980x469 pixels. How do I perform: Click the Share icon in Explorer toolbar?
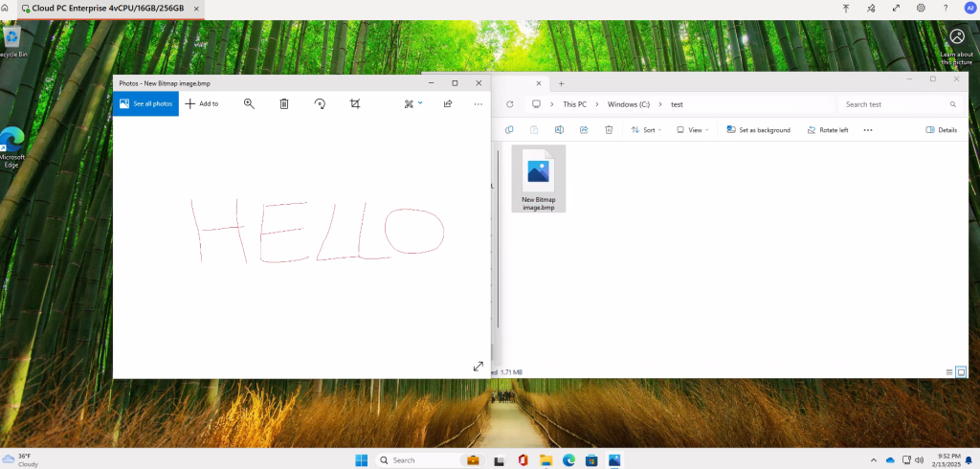point(585,130)
